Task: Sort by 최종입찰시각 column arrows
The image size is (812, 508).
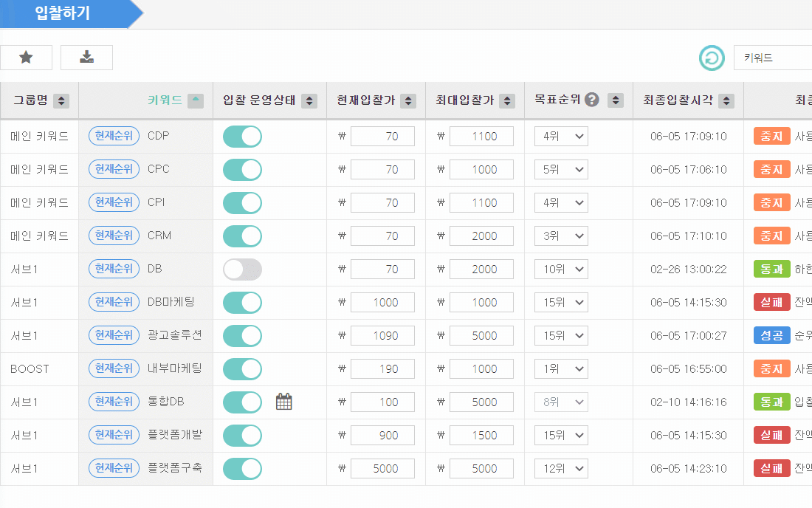Action: pyautogui.click(x=726, y=100)
